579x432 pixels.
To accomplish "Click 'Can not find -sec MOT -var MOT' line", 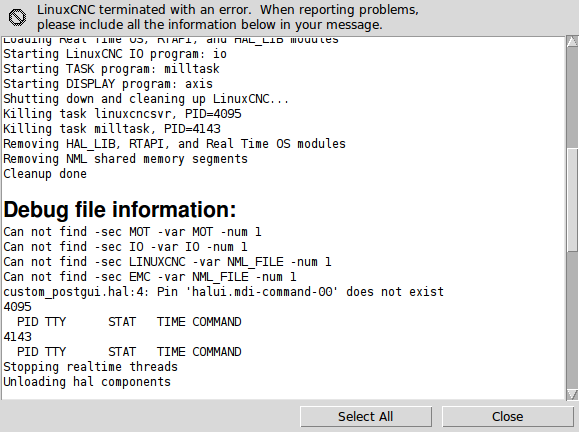I will click(x=132, y=232).
